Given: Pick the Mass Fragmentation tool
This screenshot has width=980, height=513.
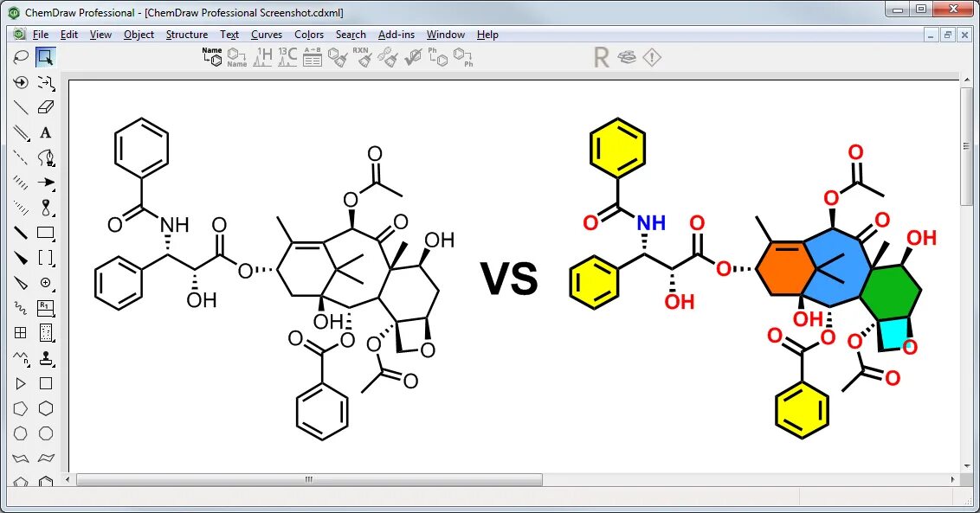Looking at the screenshot, I should [x=45, y=82].
